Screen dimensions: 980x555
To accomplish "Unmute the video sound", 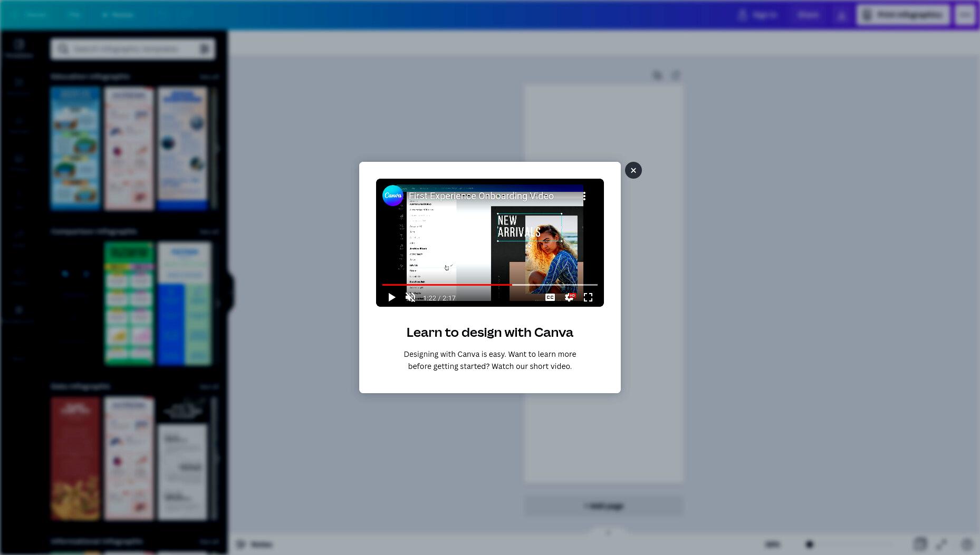I will point(410,297).
